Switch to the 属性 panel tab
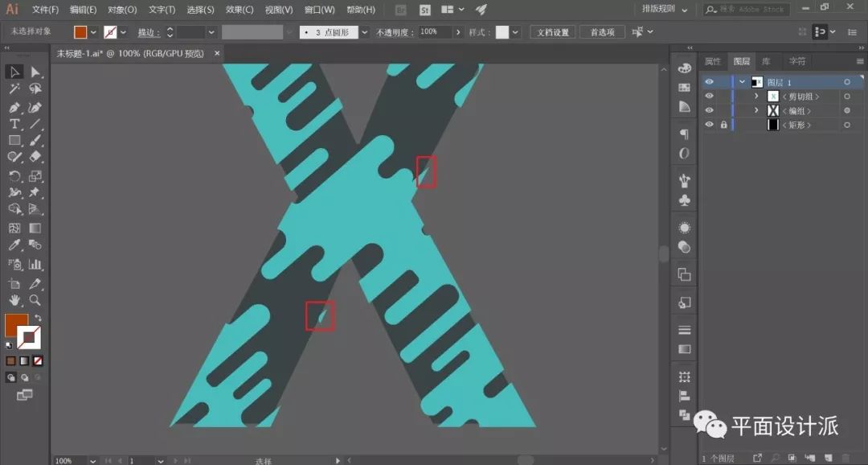The image size is (868, 465). point(713,61)
